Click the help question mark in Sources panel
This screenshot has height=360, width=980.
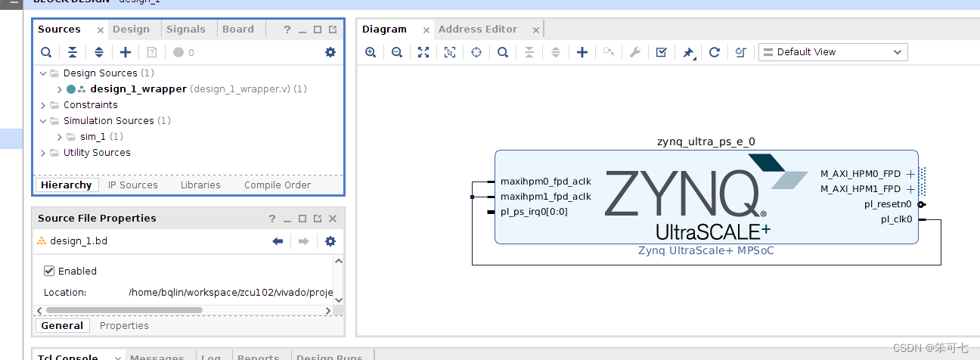point(287,29)
